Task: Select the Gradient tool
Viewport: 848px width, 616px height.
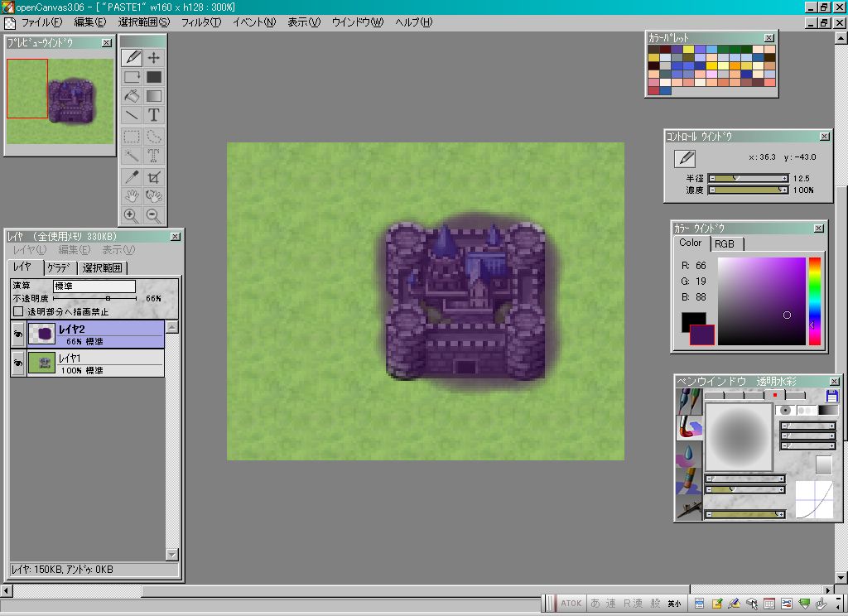Action: pyautogui.click(x=154, y=96)
